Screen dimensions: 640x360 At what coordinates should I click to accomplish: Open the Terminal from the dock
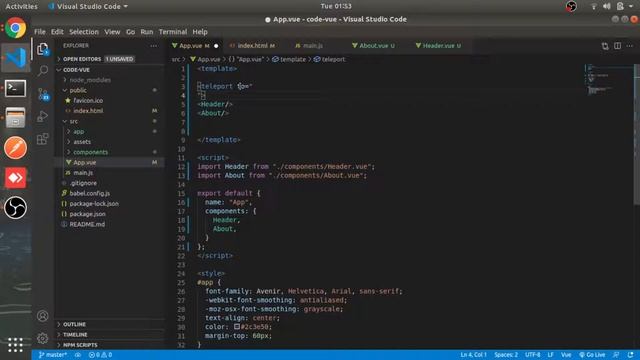coord(16,88)
